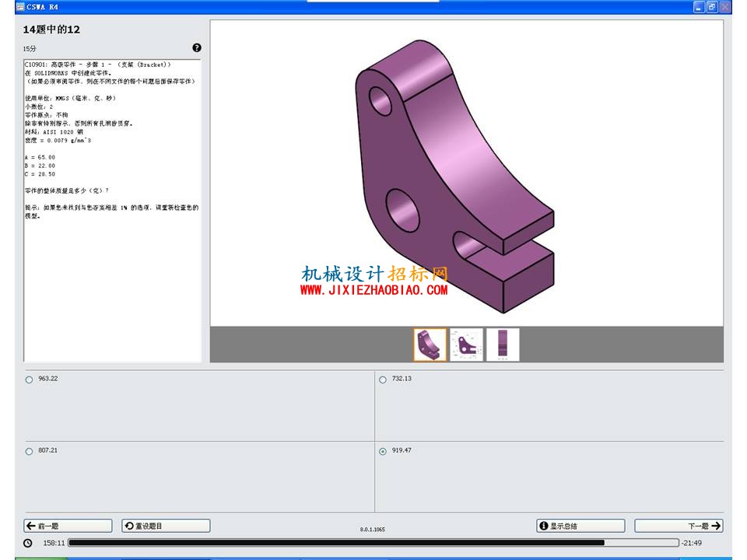This screenshot has width=747, height=560.
Task: Select answer option 732.13
Action: point(383,380)
